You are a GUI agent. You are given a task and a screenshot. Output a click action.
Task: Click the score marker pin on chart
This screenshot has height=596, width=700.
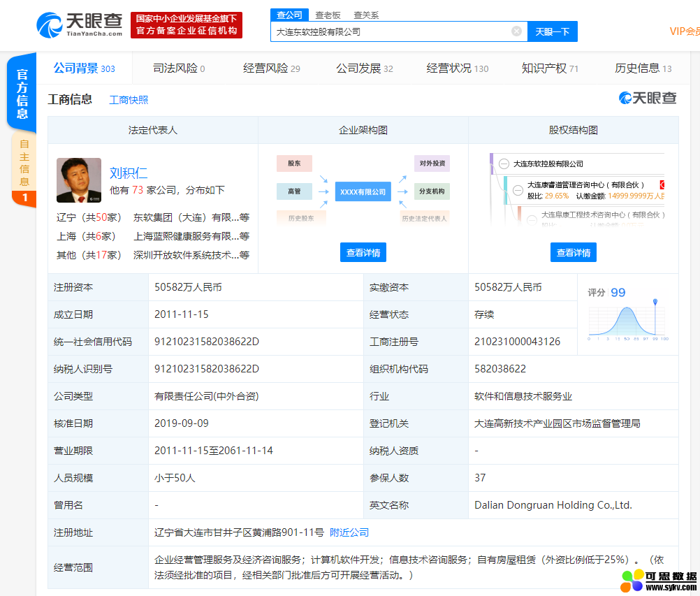coord(655,302)
